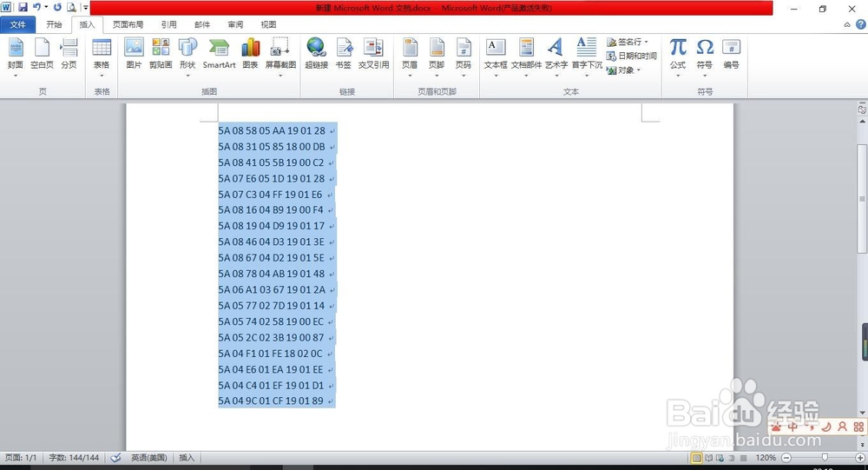Click page count 页面: 1/1 in status bar

click(21, 458)
